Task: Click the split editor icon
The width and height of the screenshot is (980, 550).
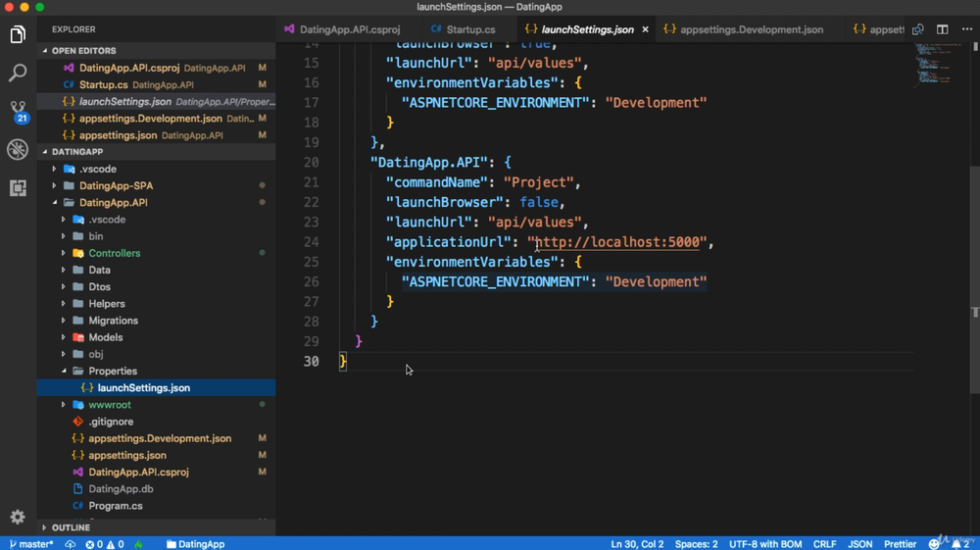Action: click(x=942, y=29)
